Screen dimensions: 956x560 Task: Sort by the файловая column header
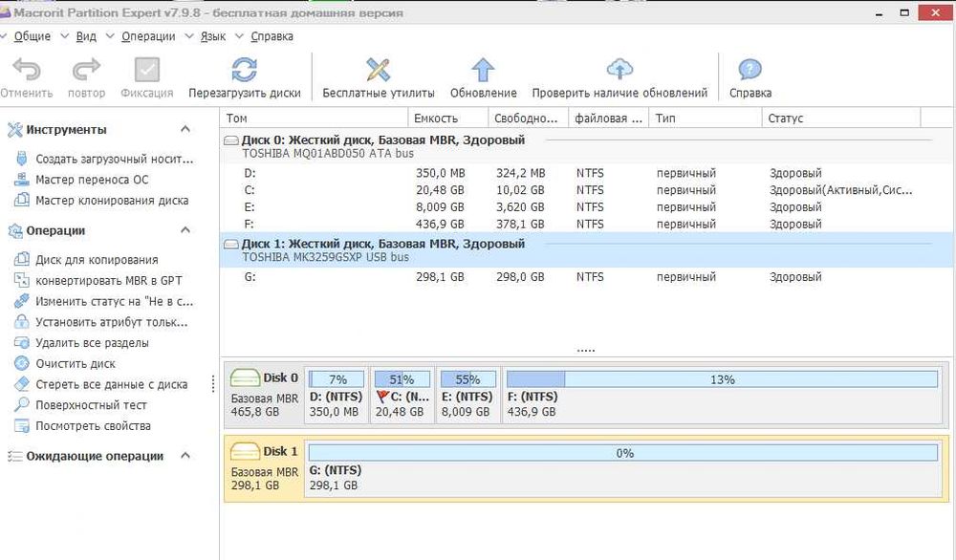tap(608, 118)
